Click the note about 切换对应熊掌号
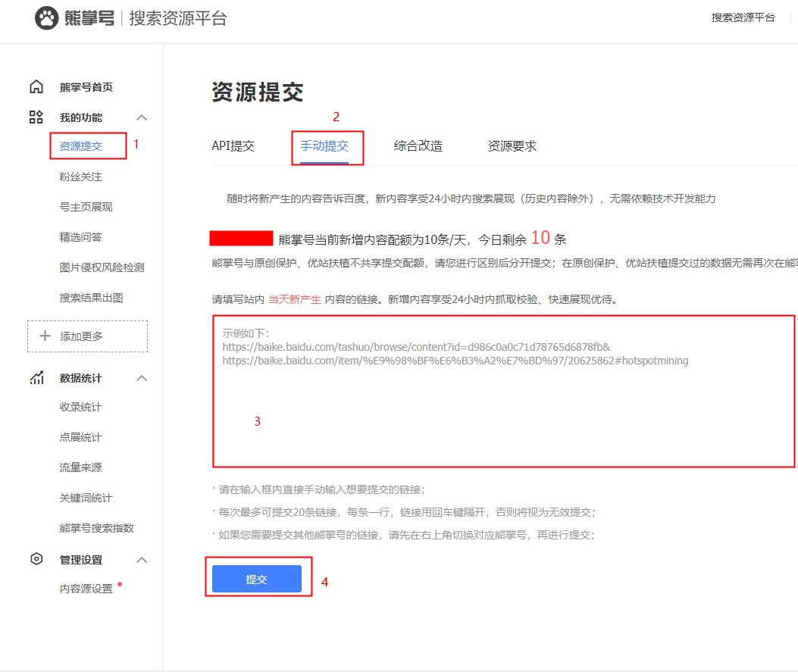The image size is (798, 672). pos(405,535)
